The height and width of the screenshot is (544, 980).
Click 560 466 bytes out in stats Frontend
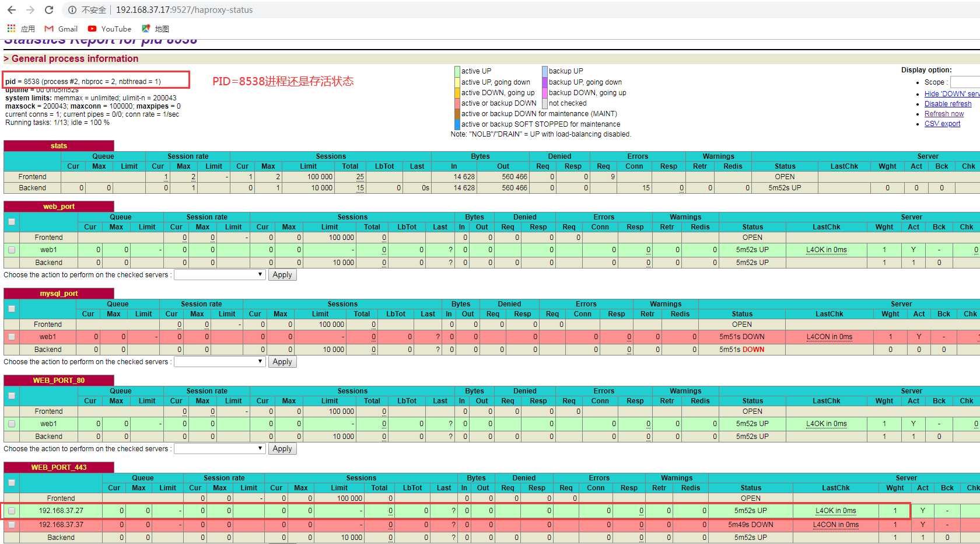click(514, 177)
